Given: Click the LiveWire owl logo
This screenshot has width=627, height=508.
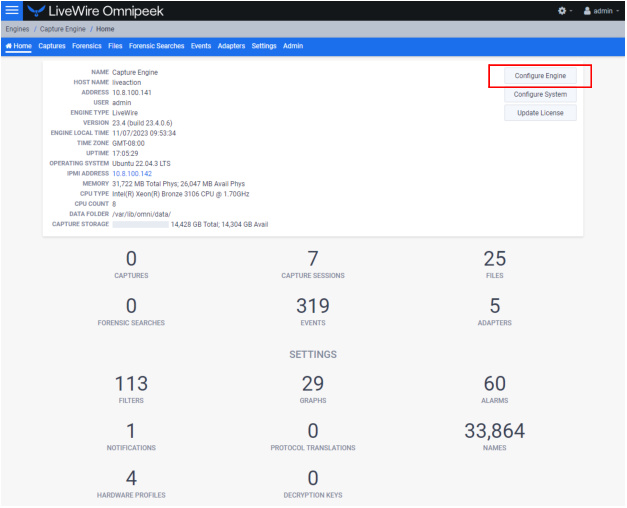Looking at the screenshot, I should click(x=36, y=11).
